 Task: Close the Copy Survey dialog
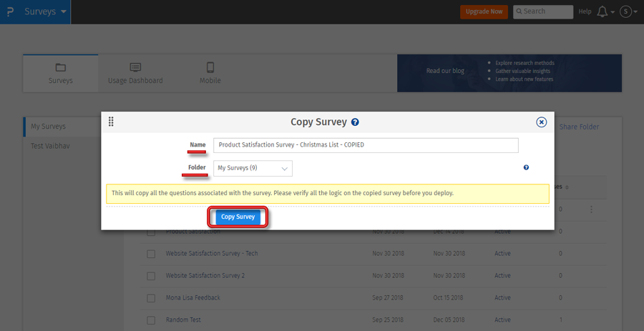(x=542, y=122)
